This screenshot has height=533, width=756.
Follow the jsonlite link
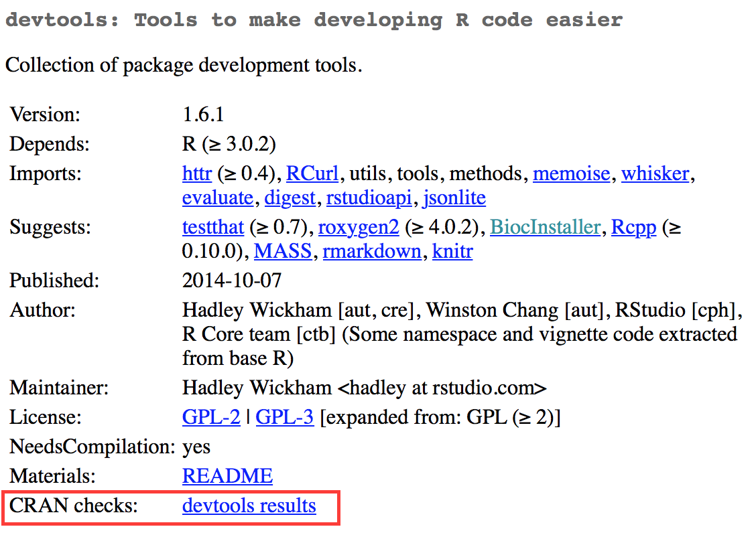point(454,198)
